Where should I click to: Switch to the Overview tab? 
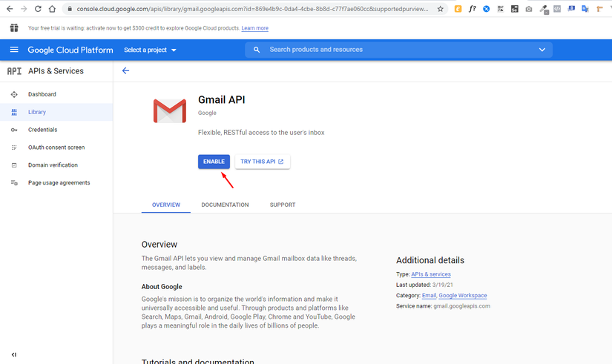point(166,205)
